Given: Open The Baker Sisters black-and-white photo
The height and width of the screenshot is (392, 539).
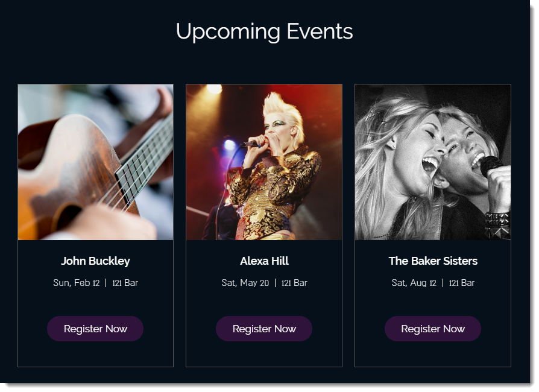Looking at the screenshot, I should click(x=432, y=162).
